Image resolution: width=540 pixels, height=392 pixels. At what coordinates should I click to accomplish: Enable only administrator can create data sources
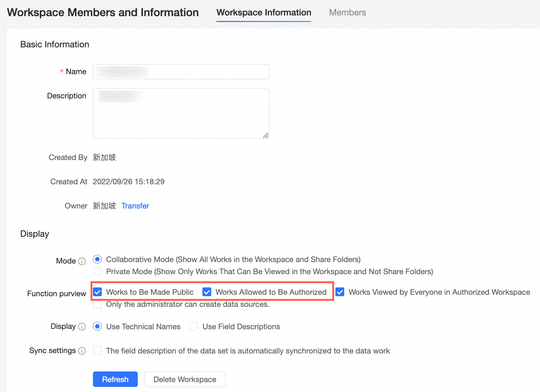coord(97,304)
